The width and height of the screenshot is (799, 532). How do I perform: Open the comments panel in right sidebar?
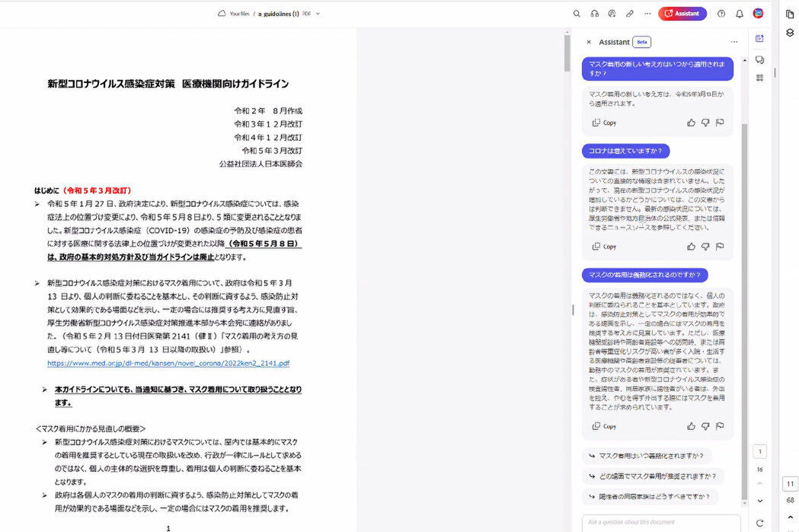[759, 59]
